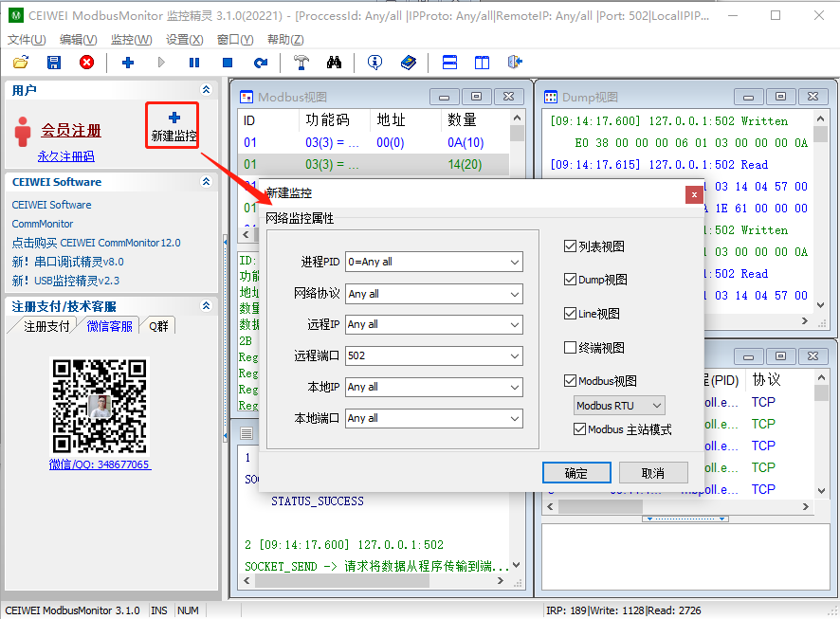
Task: Click the vertical tile windows icon
Action: (482, 63)
